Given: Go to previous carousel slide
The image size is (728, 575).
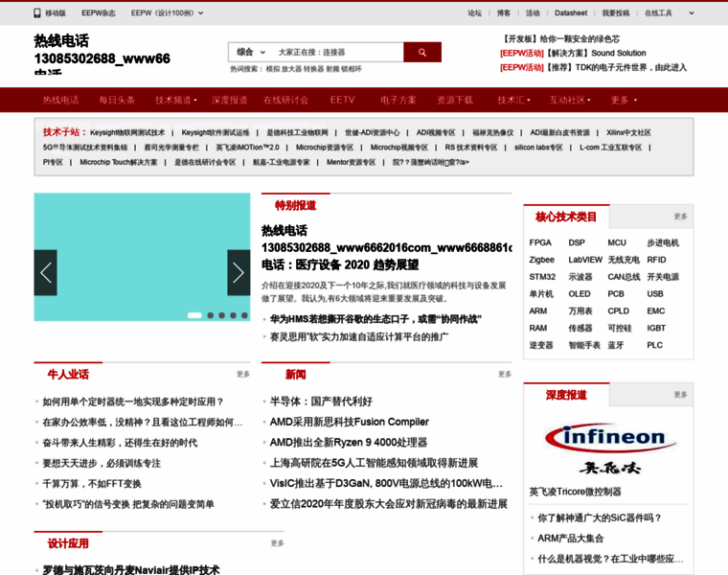Looking at the screenshot, I should 45,272.
